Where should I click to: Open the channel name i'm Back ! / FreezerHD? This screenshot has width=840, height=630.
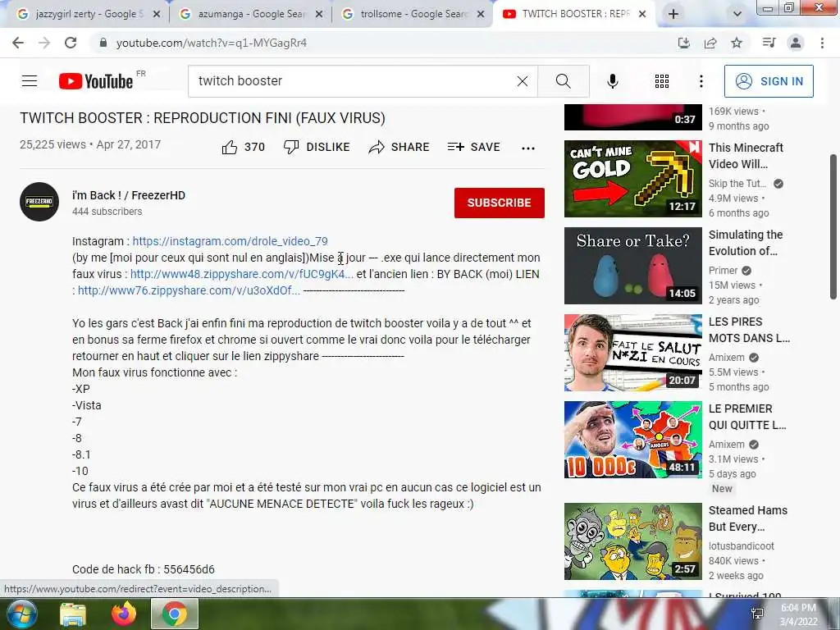[129, 195]
